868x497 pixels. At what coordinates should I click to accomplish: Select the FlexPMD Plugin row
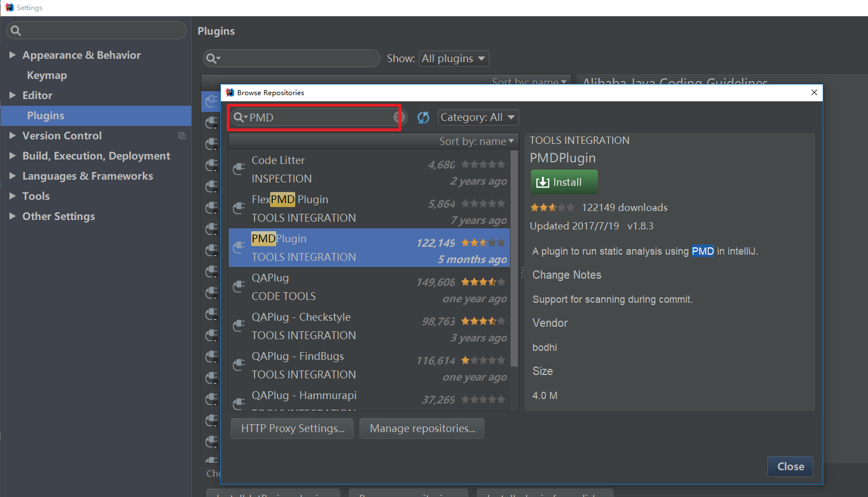[x=369, y=208]
